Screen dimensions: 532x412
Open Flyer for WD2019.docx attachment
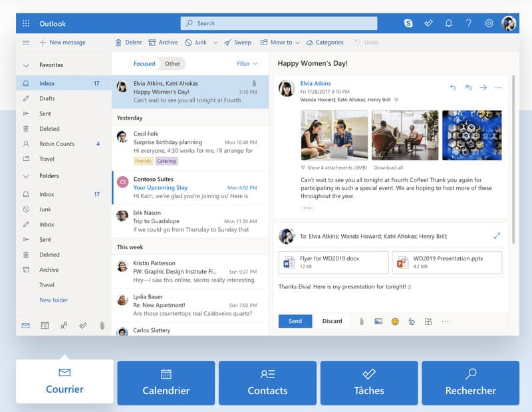334,262
